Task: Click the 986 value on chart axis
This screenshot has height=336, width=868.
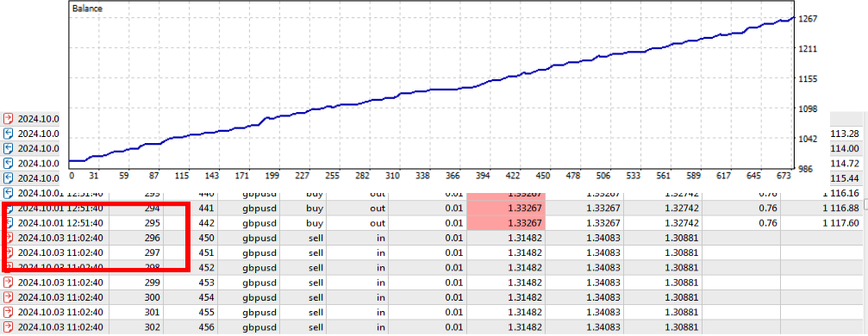Action: pos(806,168)
